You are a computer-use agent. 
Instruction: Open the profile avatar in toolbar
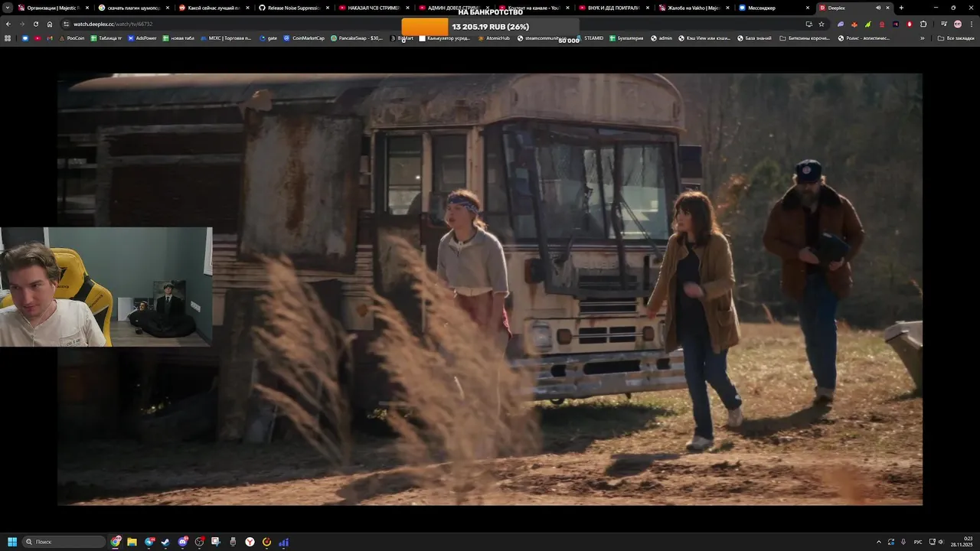[x=958, y=24]
